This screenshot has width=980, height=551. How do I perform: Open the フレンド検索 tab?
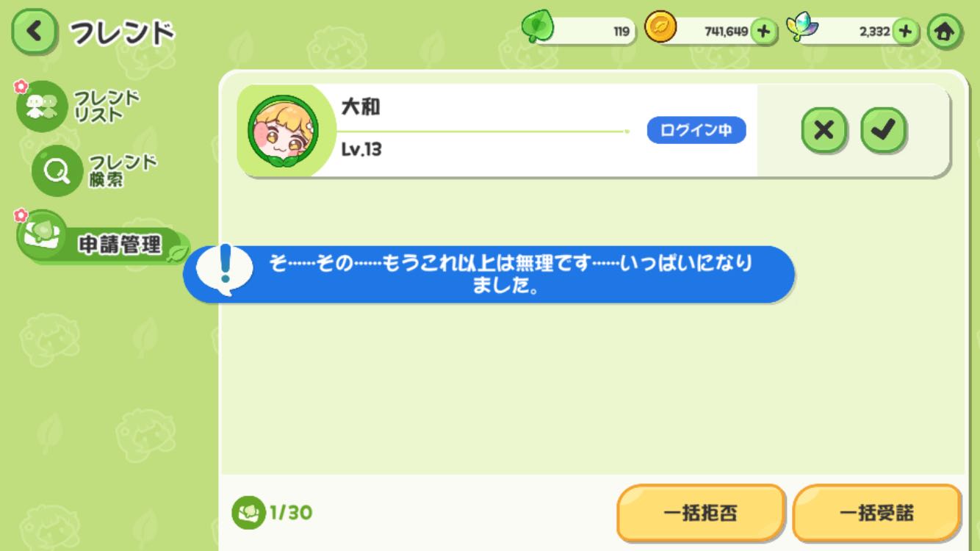point(94,170)
